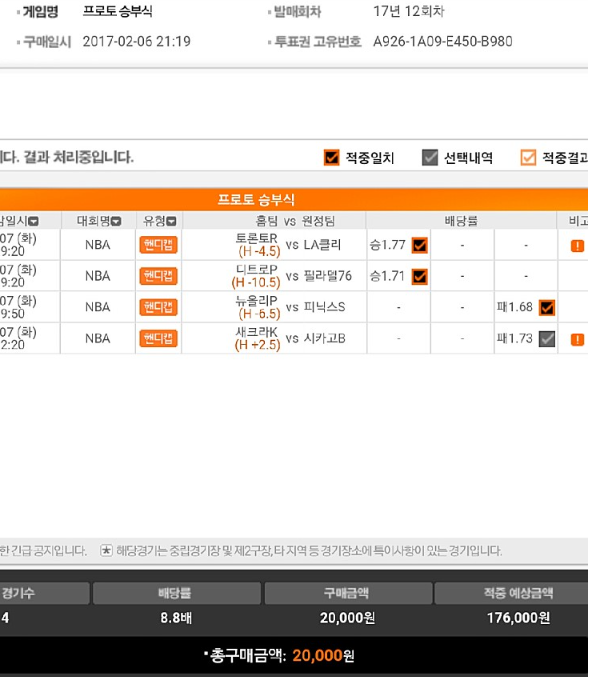The height and width of the screenshot is (677, 589).
Task: Select the 배당률 column header
Action: 461,221
